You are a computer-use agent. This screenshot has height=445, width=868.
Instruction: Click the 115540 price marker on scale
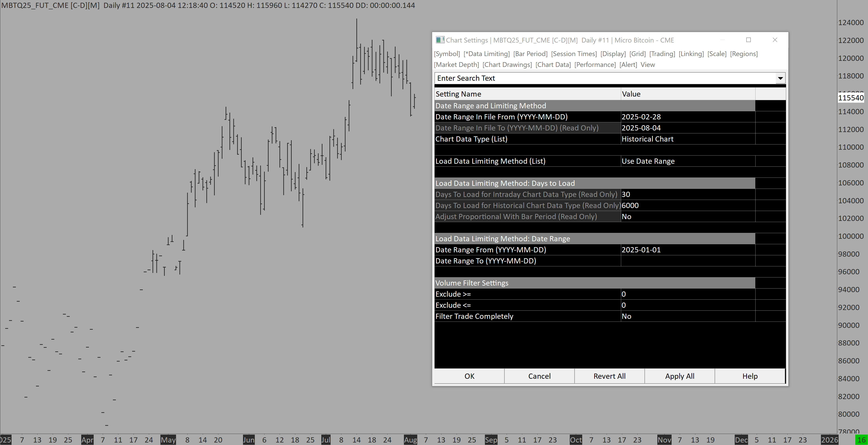851,98
